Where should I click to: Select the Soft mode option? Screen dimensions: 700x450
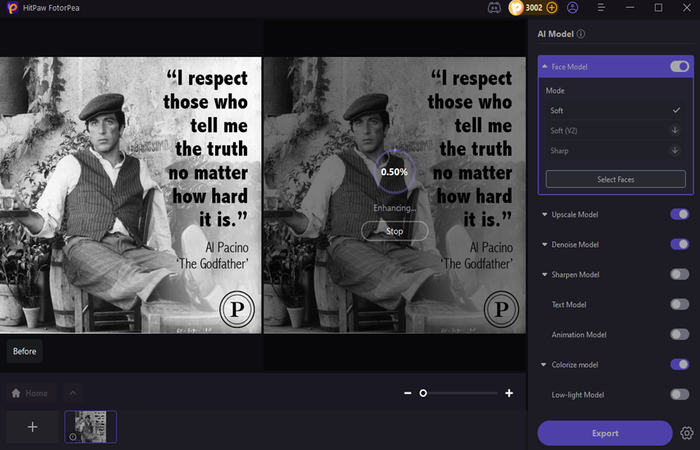click(x=615, y=110)
